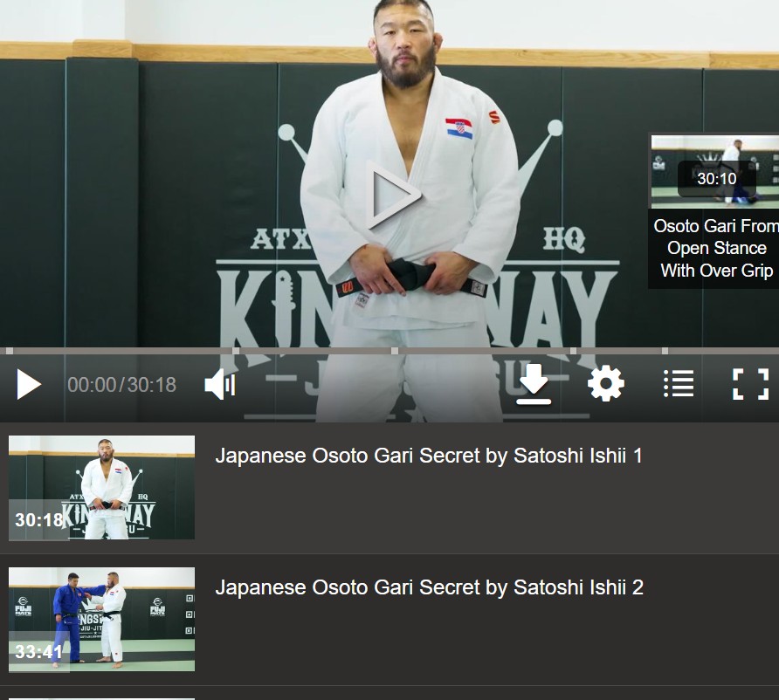This screenshot has height=700, width=779.
Task: Click the thumbnail for Satoshi Ishii part 1
Action: (101, 487)
